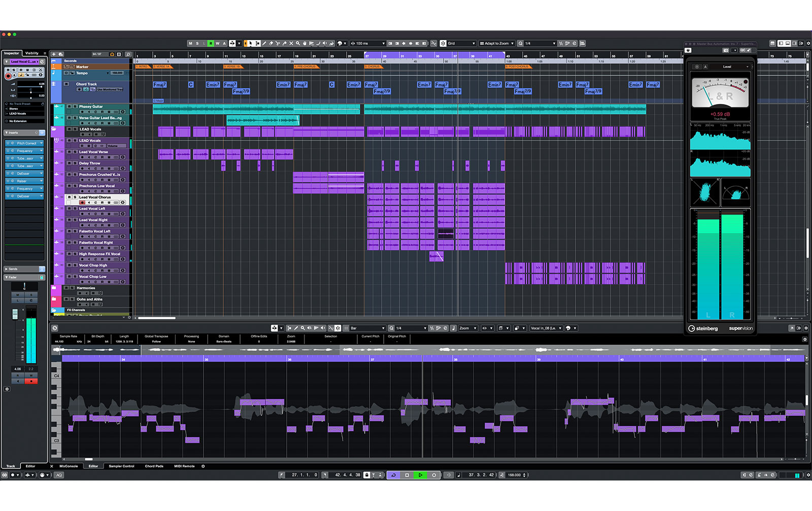Click the DeEsser insert in third-from-last slot
The width and height of the screenshot is (812, 511).
click(24, 173)
